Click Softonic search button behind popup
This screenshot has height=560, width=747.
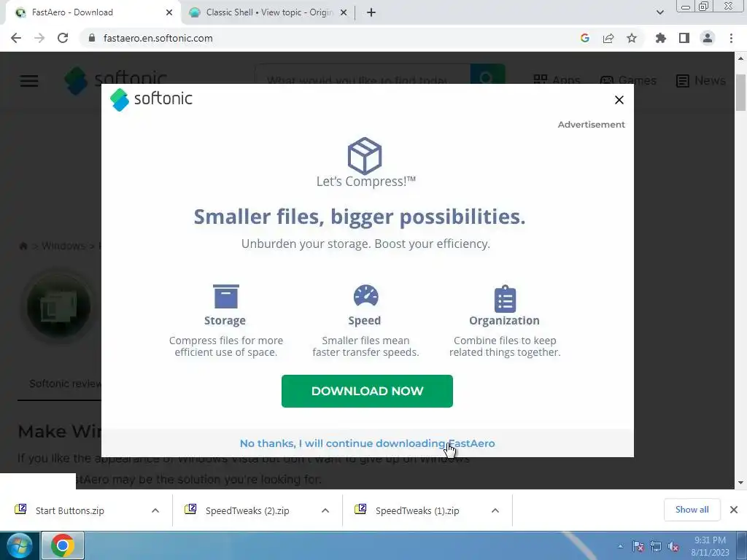[487, 76]
